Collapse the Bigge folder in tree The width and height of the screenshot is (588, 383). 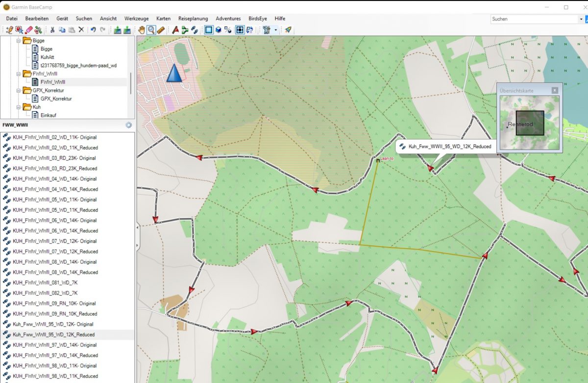coord(19,41)
